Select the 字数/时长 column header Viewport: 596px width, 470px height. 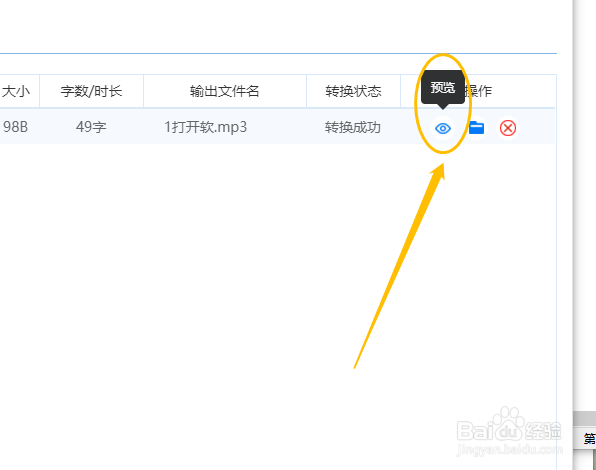coord(91,91)
